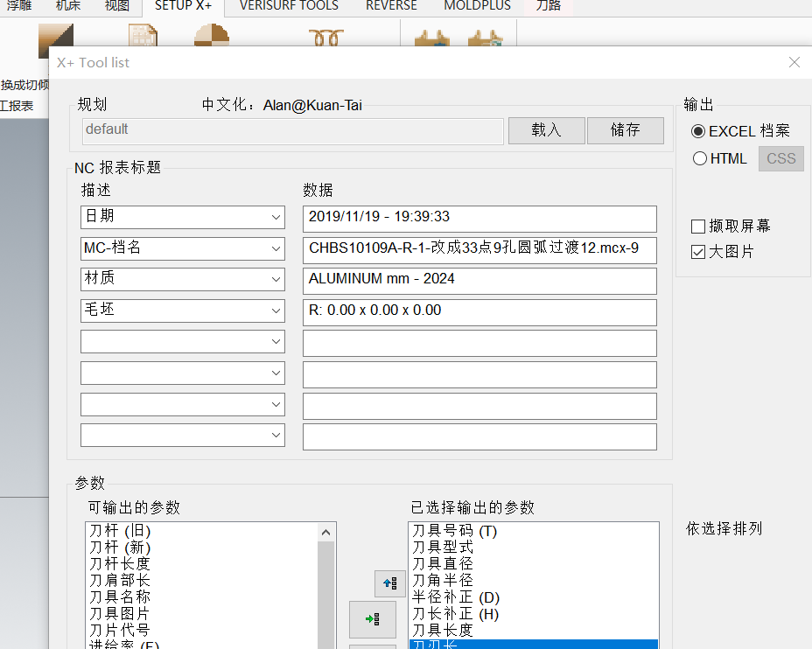Switch to the 刀路 ribbon tab
812x649 pixels.
coord(548,6)
